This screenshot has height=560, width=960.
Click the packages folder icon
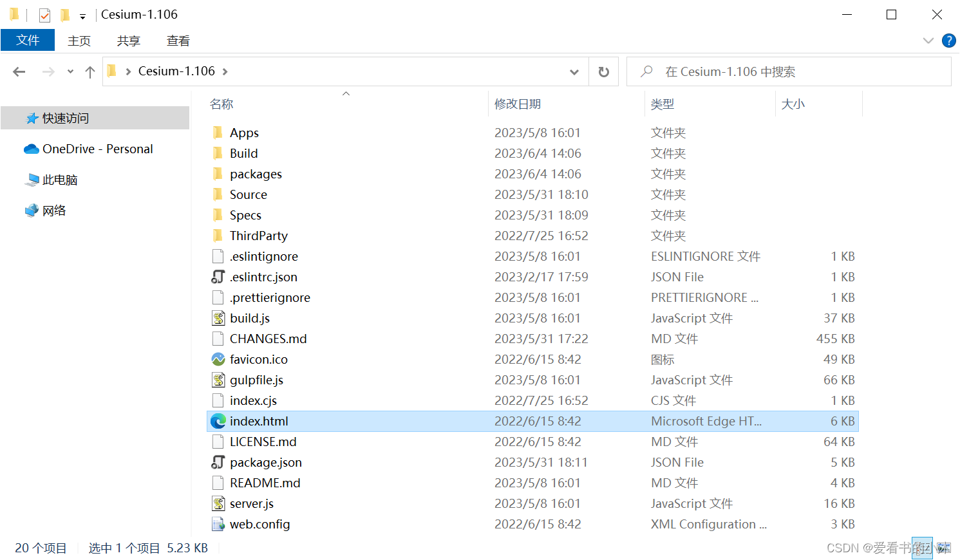218,174
